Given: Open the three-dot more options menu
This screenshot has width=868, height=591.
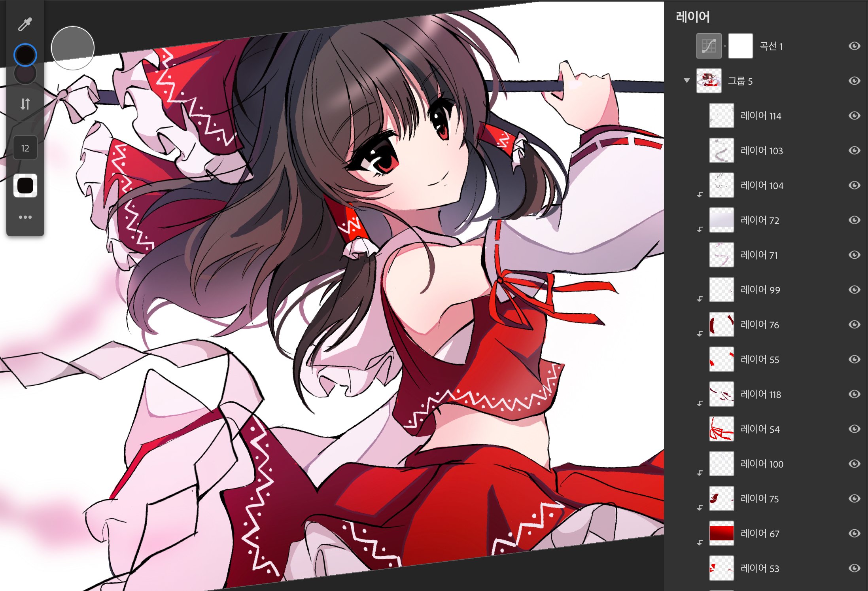Looking at the screenshot, I should [x=25, y=217].
